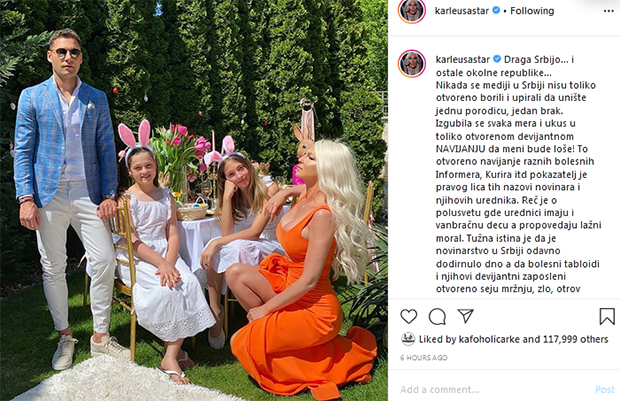Image resolution: width=620 pixels, height=401 pixels.
Task: Click the caption avatar next to karleusastar
Action: pos(412,64)
